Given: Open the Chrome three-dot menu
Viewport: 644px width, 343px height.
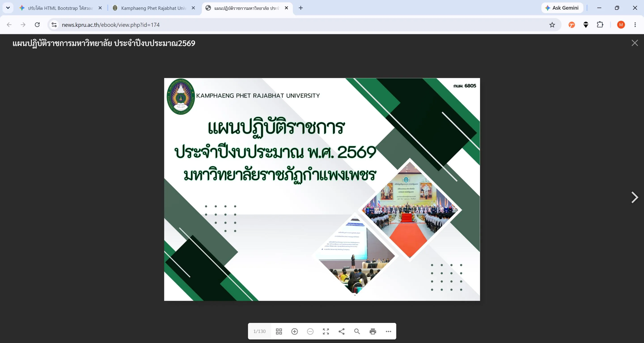Looking at the screenshot, I should pos(635,25).
